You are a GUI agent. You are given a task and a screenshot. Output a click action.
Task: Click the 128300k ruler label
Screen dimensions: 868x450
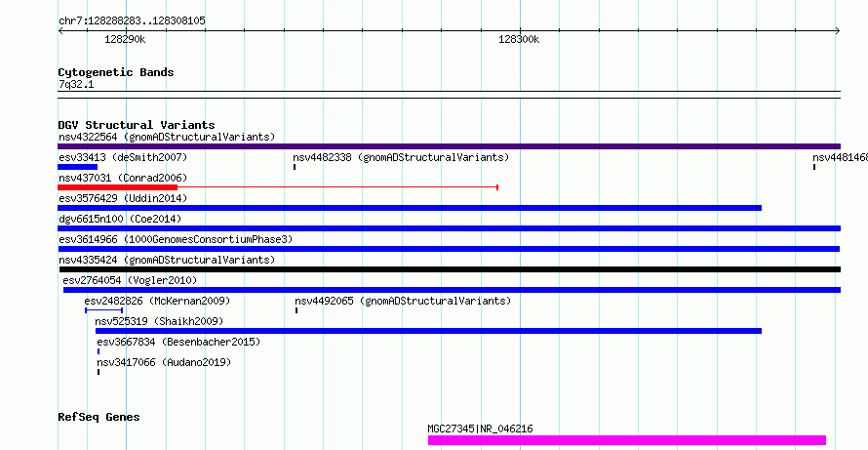pyautogui.click(x=519, y=39)
